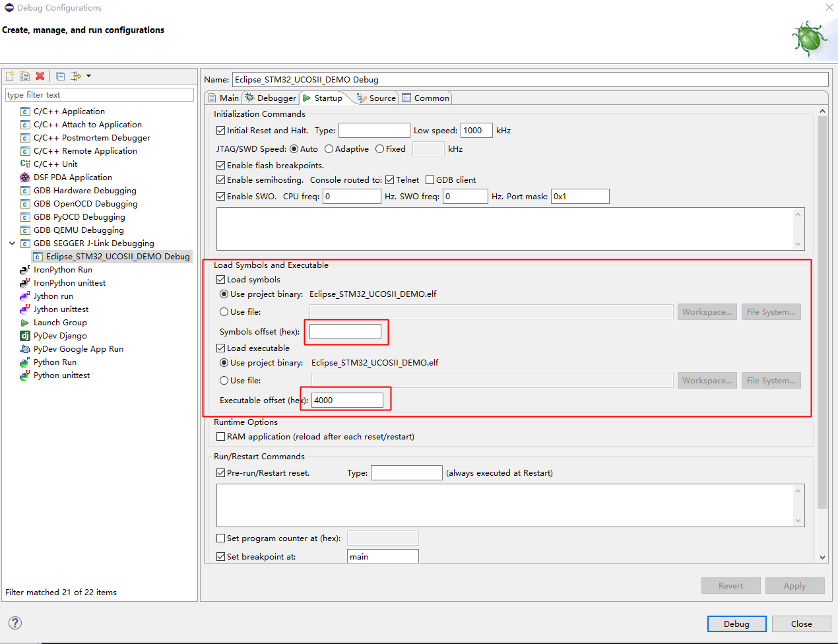Click the filter launch configurations icon
The image size is (838, 644).
coord(76,76)
